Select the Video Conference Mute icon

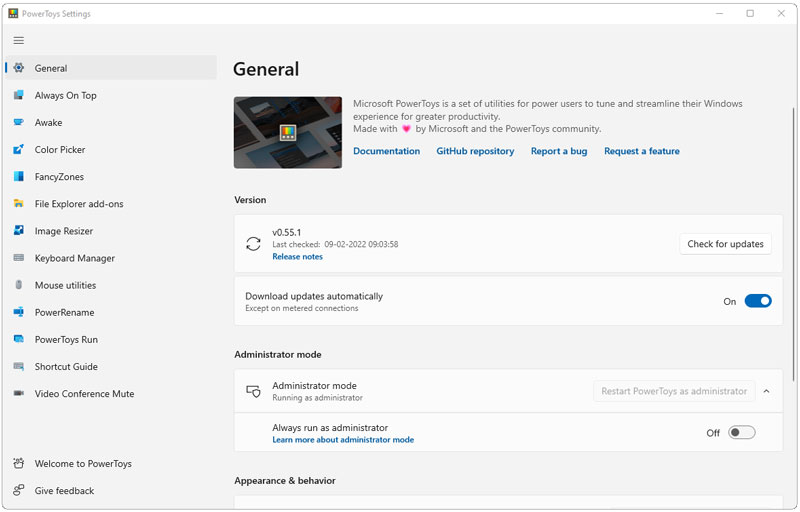(18, 393)
